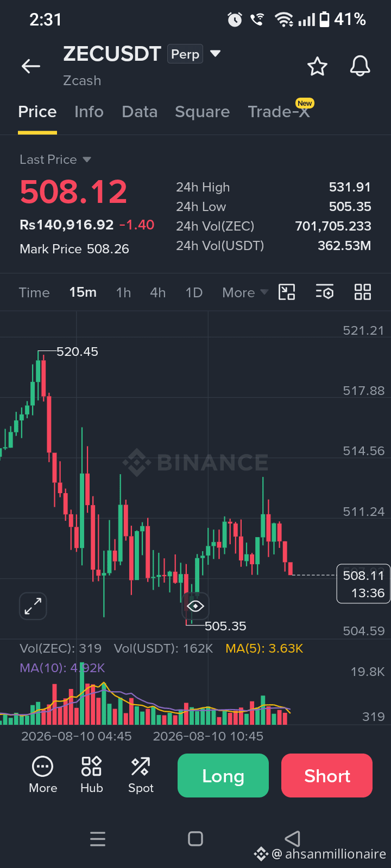This screenshot has height=868, width=391.
Task: Tap the current price tag 508.11
Action: click(363, 584)
